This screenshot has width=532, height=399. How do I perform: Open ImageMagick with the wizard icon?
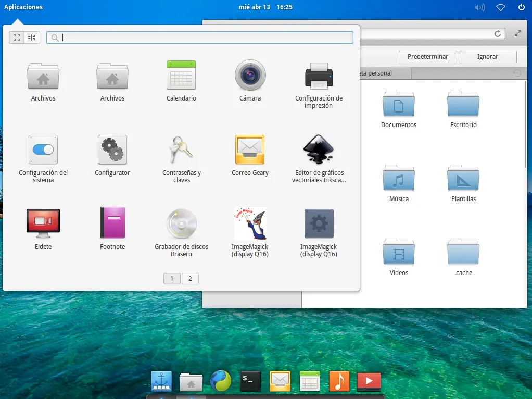coord(250,223)
